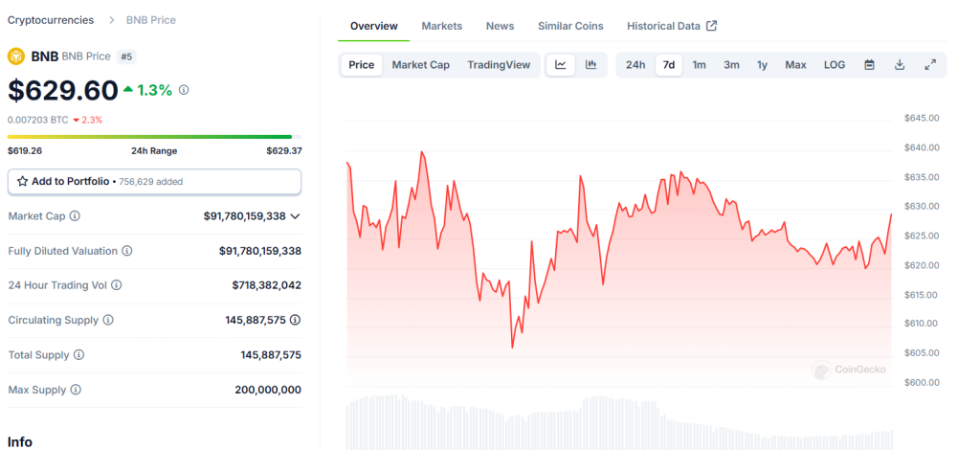Click the $629.37 range high value
The width and height of the screenshot is (980, 450).
tap(284, 150)
